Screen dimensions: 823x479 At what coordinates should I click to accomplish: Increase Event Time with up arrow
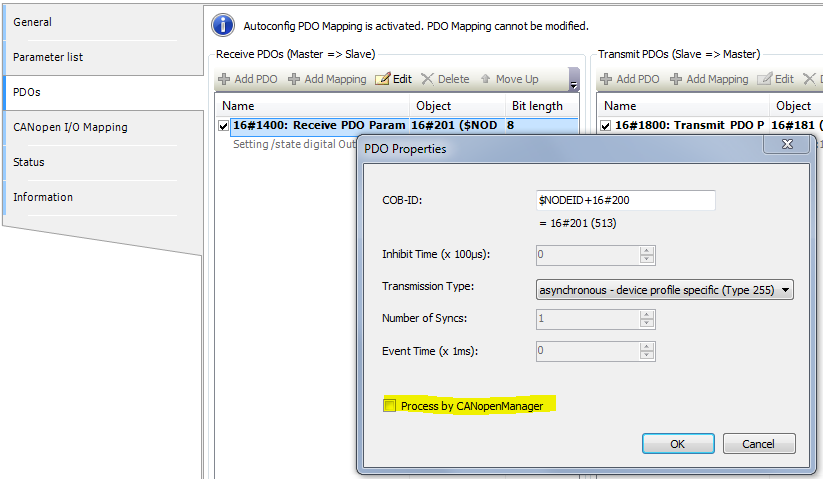(647, 347)
